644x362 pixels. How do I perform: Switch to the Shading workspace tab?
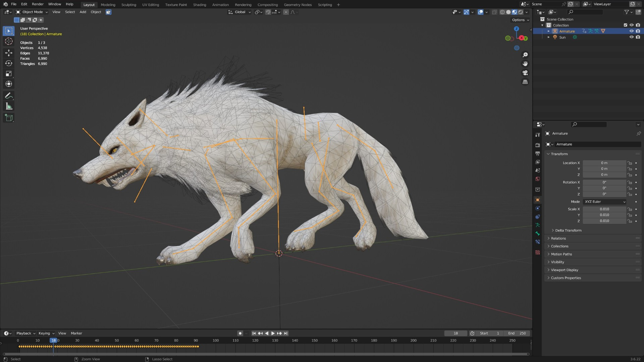point(200,5)
